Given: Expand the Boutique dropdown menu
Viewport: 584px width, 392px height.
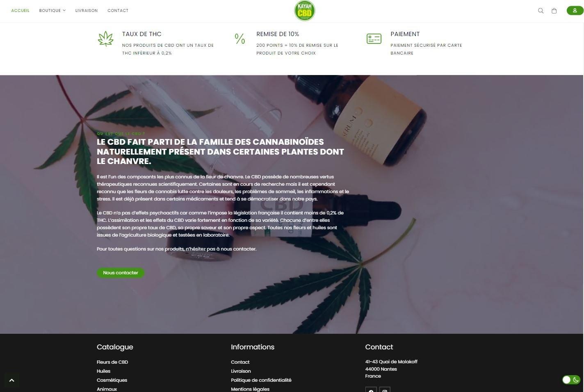Looking at the screenshot, I should coord(52,11).
